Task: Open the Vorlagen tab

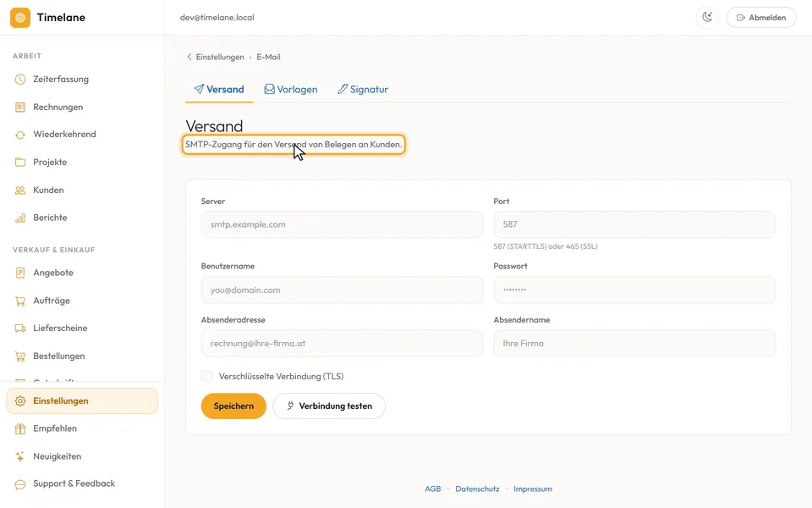Action: [290, 89]
